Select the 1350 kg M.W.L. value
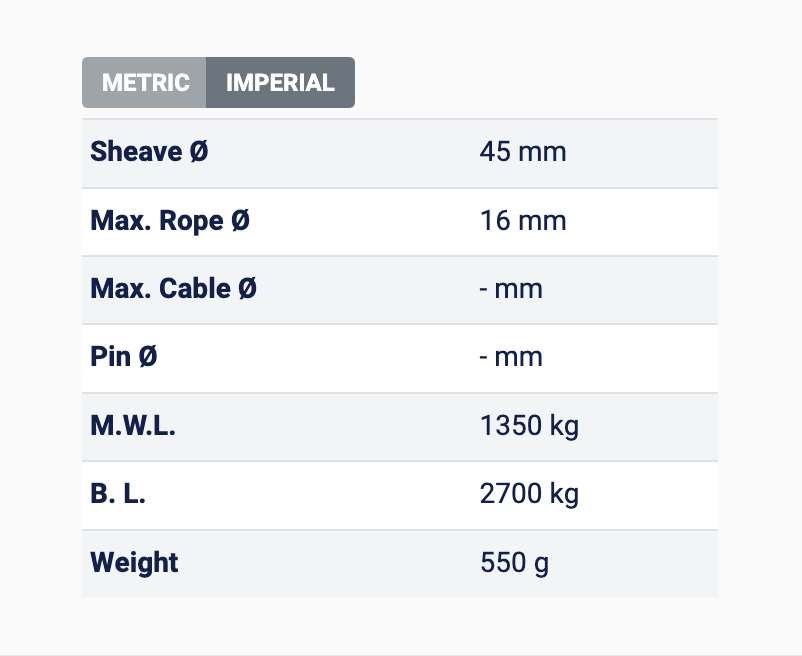 [529, 426]
